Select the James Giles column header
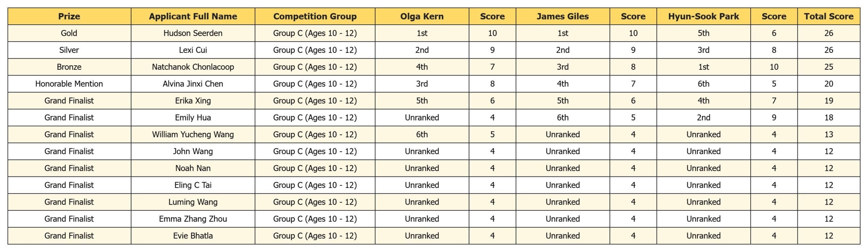 tap(563, 16)
